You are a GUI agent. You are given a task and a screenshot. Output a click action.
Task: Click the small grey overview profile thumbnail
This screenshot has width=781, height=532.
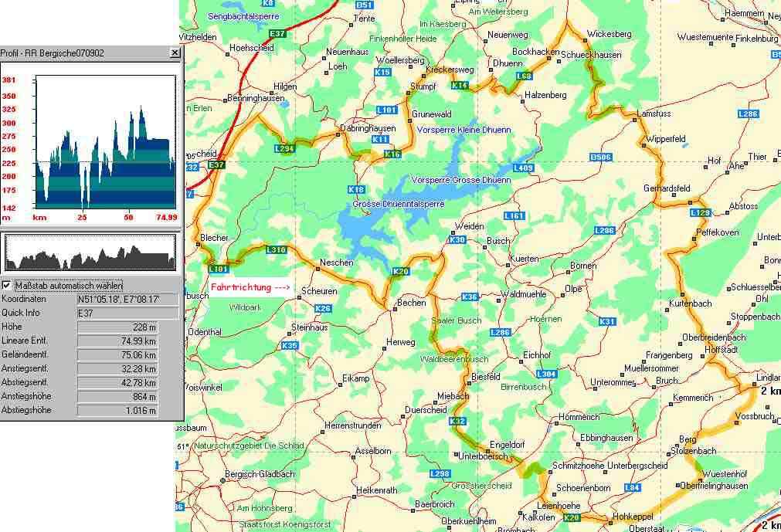tap(90, 252)
